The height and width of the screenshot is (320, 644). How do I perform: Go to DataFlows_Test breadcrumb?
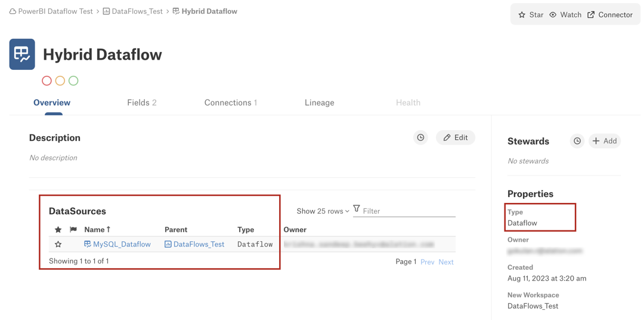tap(132, 11)
